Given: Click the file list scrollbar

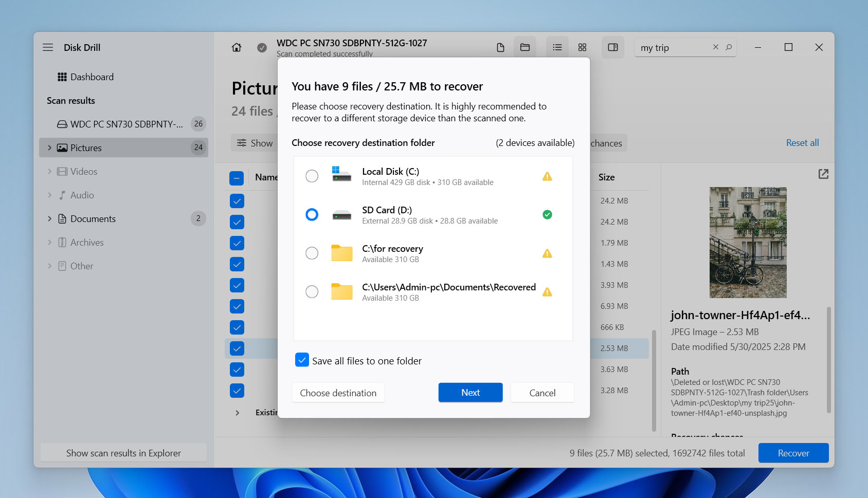Looking at the screenshot, I should point(654,380).
